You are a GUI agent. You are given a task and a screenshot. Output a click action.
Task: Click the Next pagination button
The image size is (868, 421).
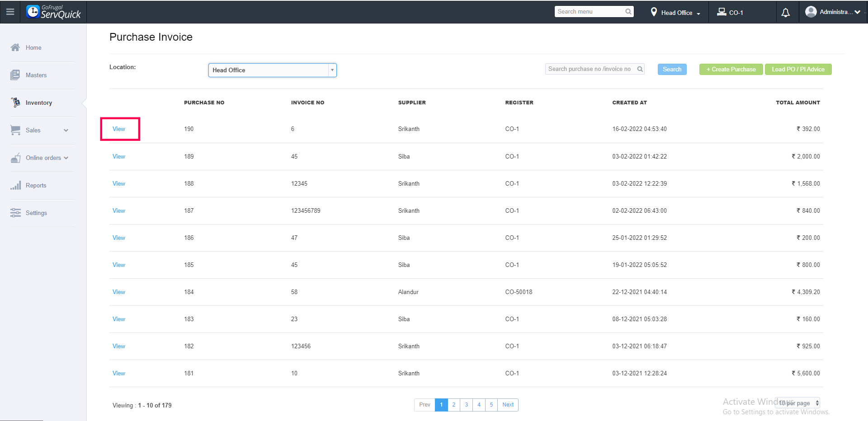pos(508,405)
